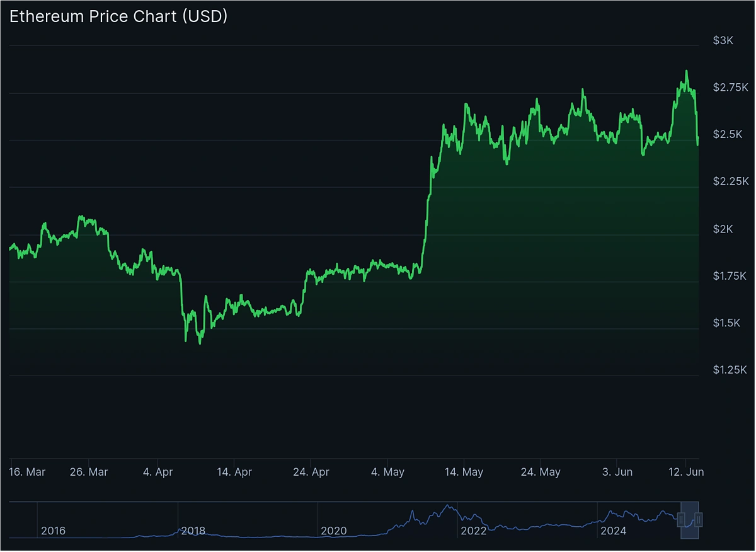Screen dimensions: 756x552
Task: Click the "4. Apr" date label
Action: 157,472
